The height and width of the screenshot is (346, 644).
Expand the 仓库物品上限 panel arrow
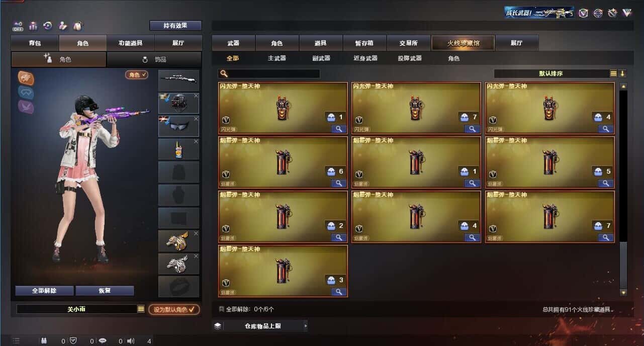305,326
